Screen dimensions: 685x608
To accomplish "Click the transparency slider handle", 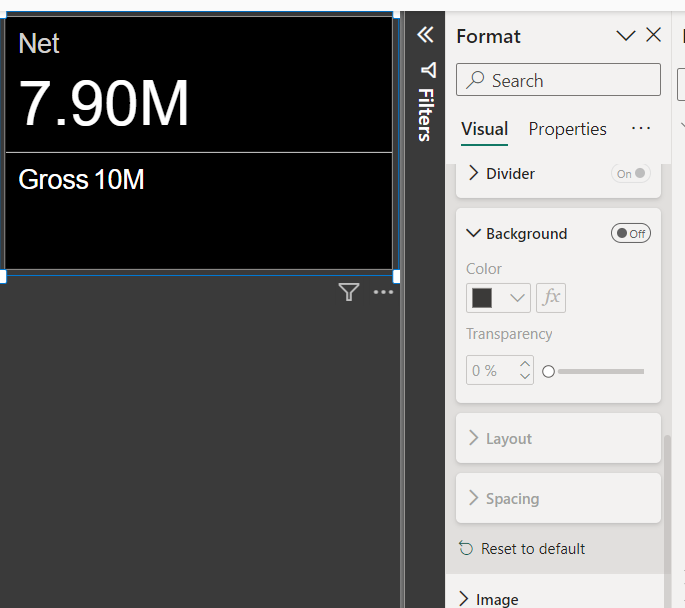I will coord(548,371).
